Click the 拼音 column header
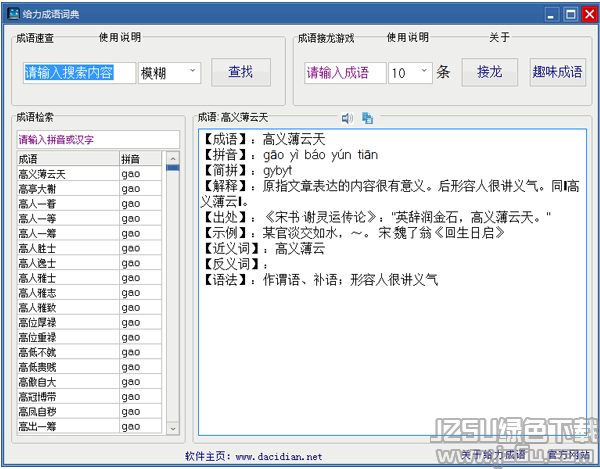The width and height of the screenshot is (600, 469). [140, 159]
